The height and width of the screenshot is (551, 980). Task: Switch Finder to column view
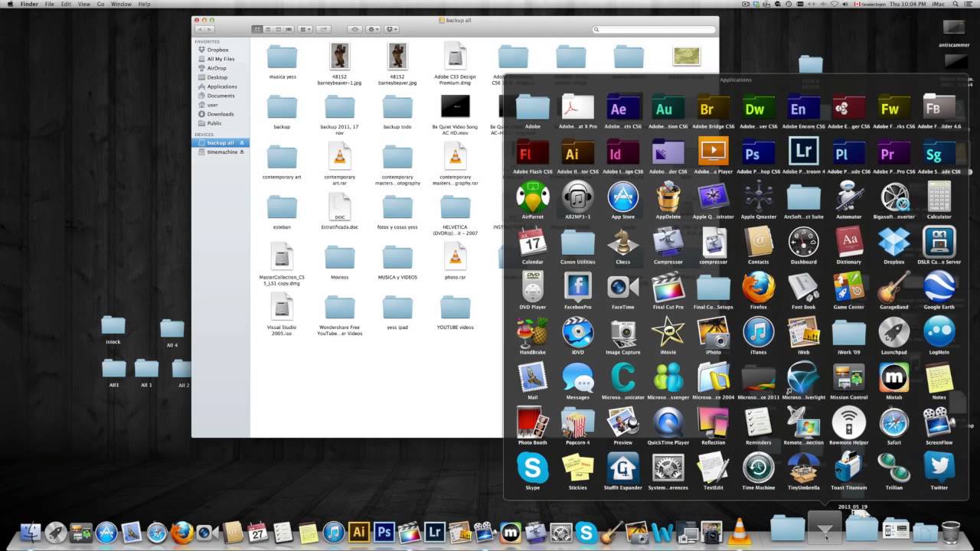point(279,29)
